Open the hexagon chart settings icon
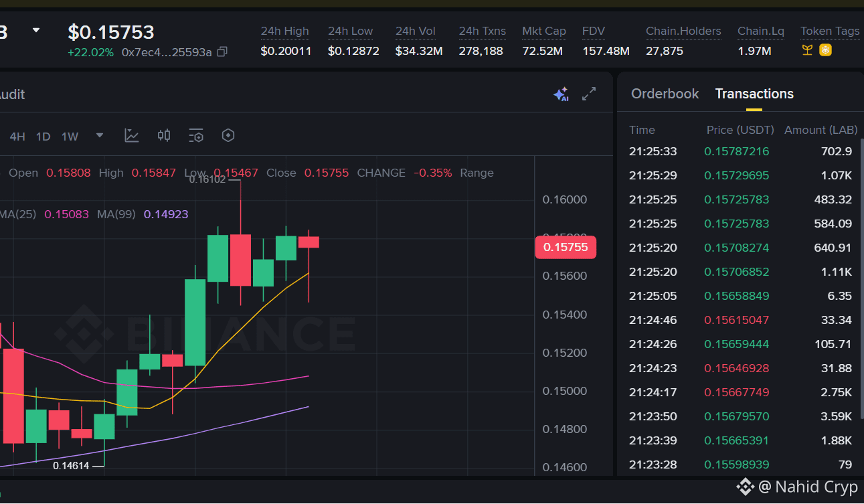Screen dimensions: 864x504 (228, 136)
